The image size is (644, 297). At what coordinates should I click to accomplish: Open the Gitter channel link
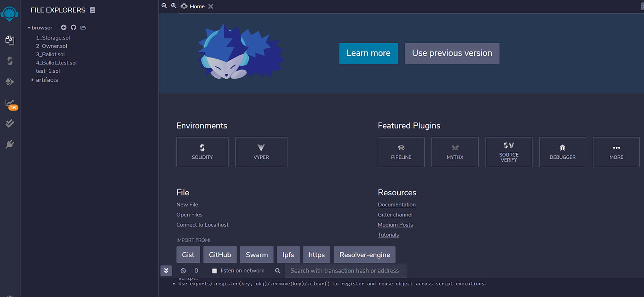coord(395,215)
